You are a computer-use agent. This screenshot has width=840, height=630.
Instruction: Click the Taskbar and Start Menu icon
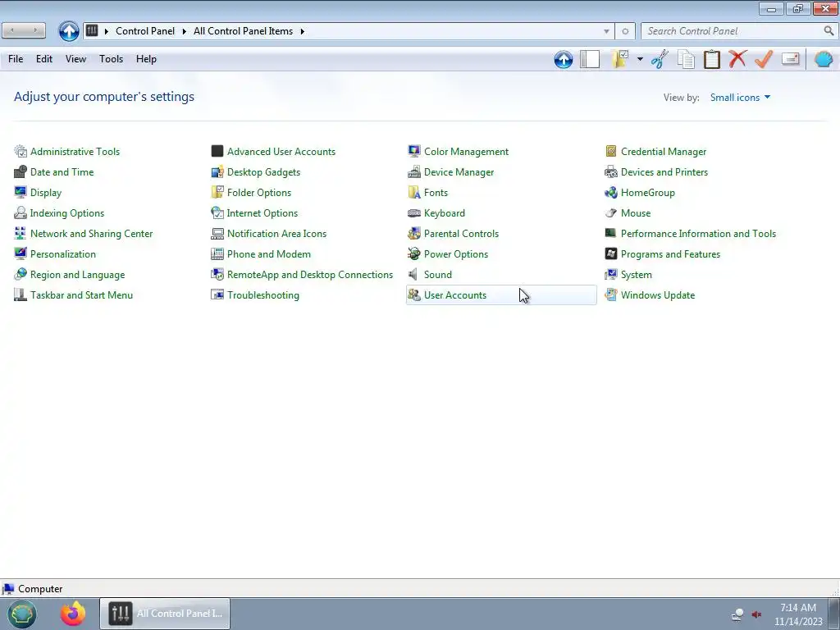click(21, 295)
